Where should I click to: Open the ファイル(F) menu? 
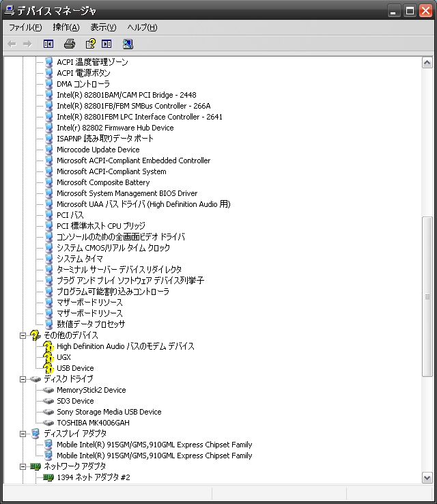(x=25, y=27)
